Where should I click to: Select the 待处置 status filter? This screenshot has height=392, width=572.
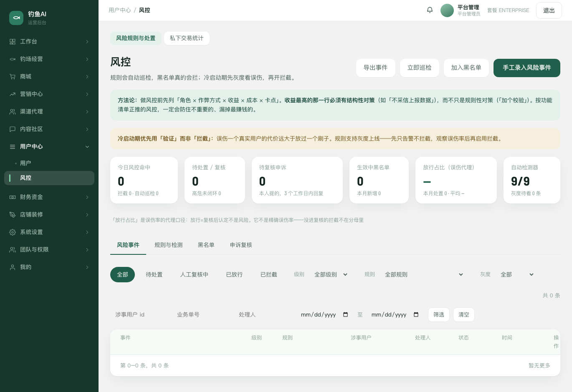[154, 274]
